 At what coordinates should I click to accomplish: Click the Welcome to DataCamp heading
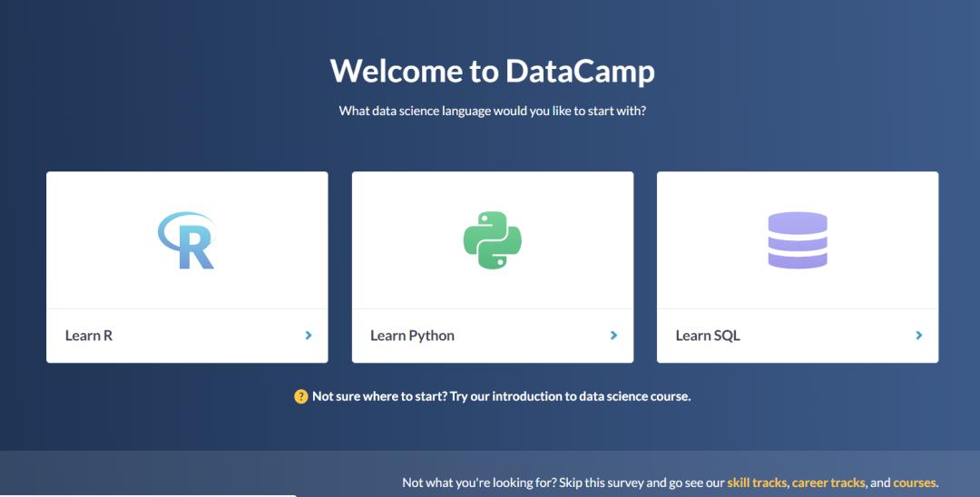[493, 71]
